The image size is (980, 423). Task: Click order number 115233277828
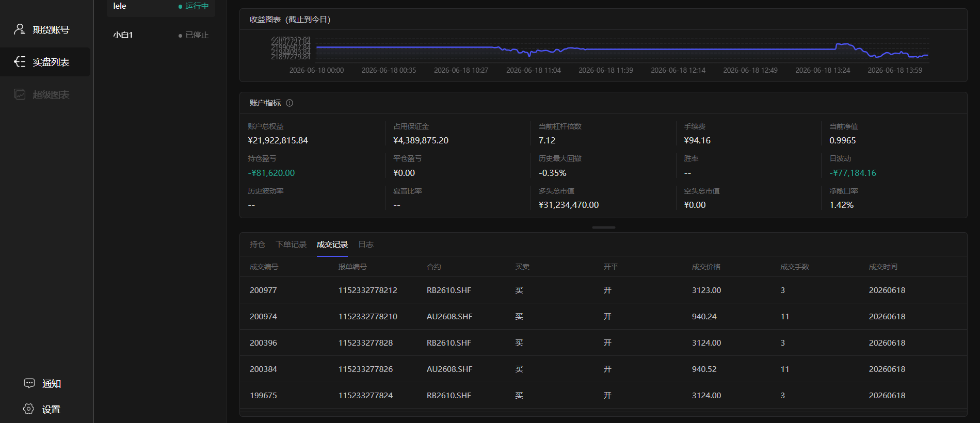(365, 343)
